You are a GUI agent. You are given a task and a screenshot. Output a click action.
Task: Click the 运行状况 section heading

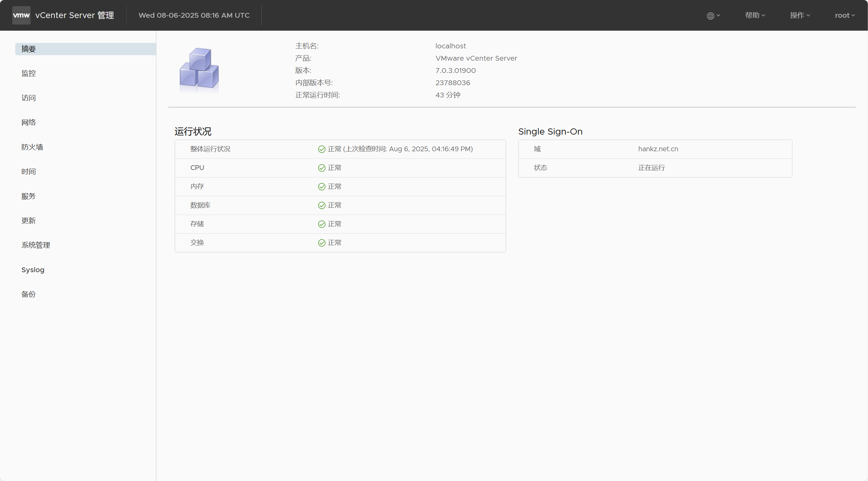[x=193, y=131]
